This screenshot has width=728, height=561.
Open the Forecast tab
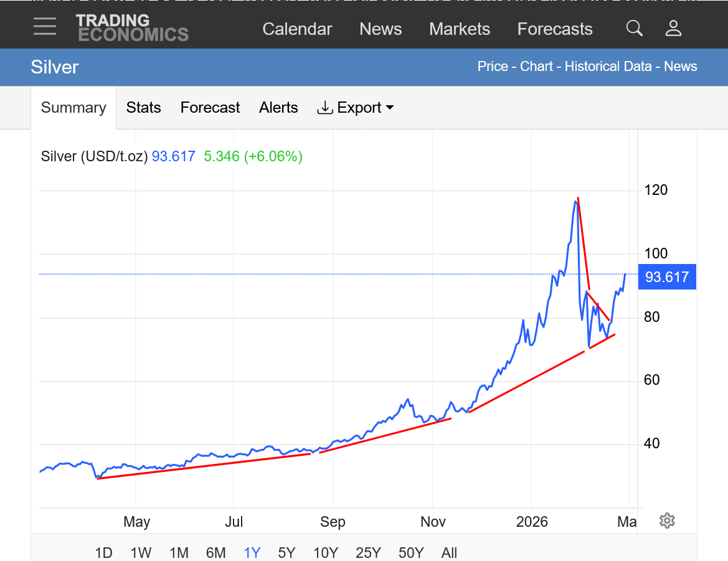tap(210, 108)
